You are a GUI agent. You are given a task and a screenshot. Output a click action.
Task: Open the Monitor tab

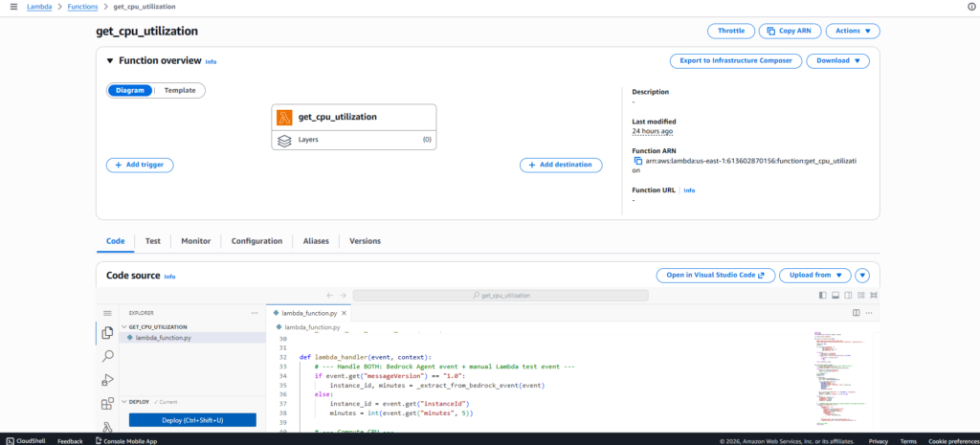195,241
